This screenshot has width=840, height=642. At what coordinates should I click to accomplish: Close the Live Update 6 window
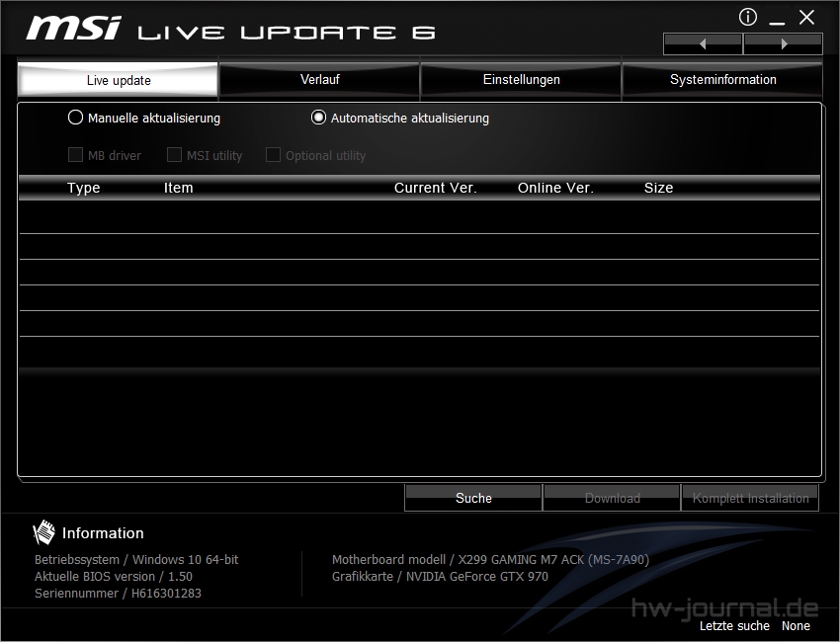click(x=806, y=17)
